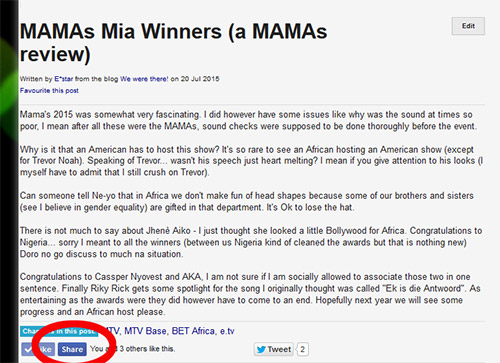Open the MTV Base channel link

point(145,331)
